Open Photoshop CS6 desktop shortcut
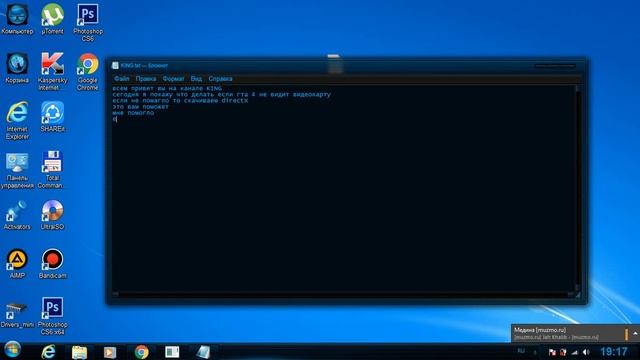The height and width of the screenshot is (360, 640). click(88, 22)
